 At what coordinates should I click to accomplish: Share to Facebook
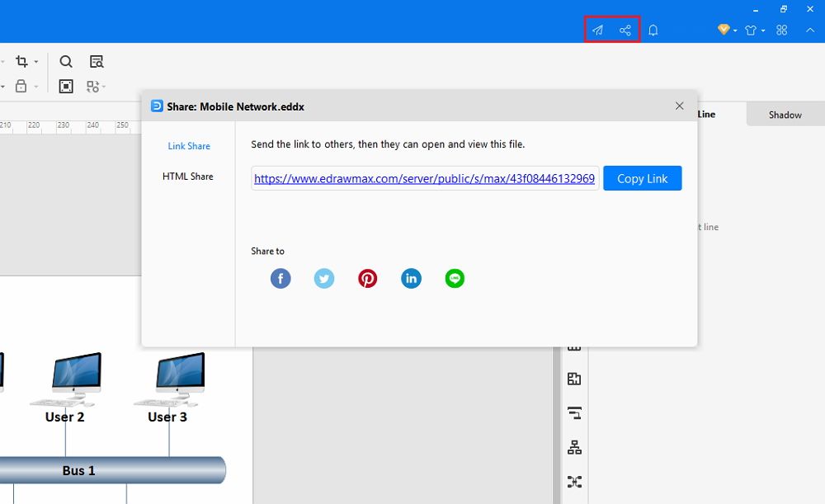tap(280, 278)
